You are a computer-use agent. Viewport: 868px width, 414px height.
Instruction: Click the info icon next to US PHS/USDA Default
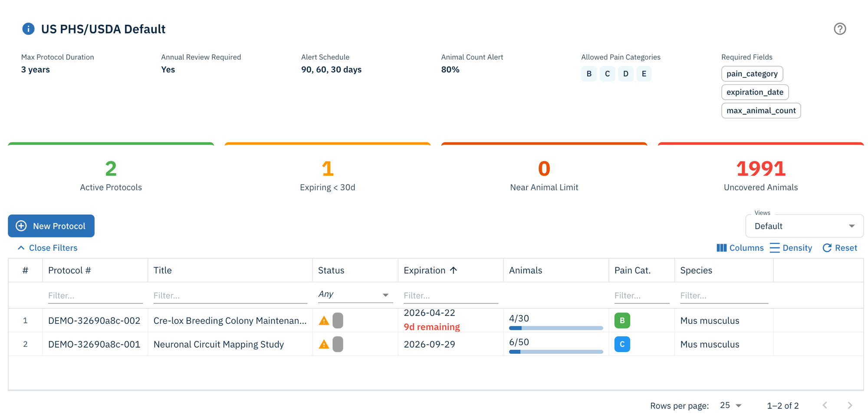pyautogui.click(x=28, y=29)
